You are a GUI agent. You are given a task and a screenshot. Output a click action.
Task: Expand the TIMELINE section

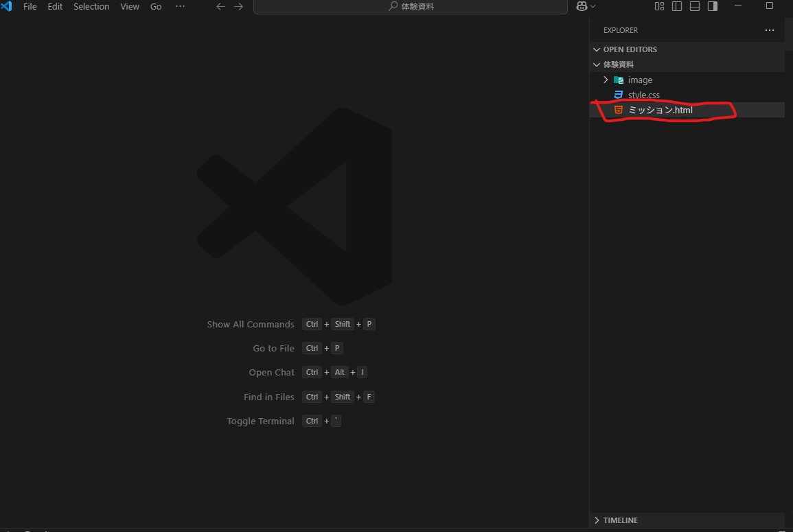[x=687, y=520]
